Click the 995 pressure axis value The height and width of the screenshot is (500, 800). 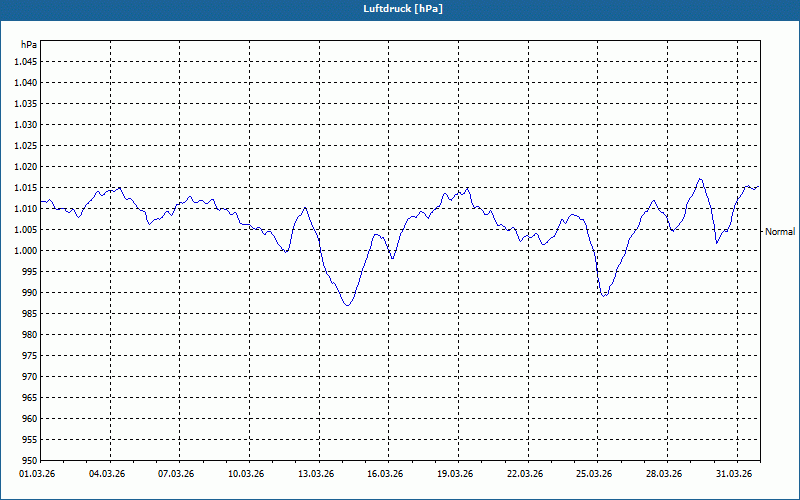[x=30, y=271]
